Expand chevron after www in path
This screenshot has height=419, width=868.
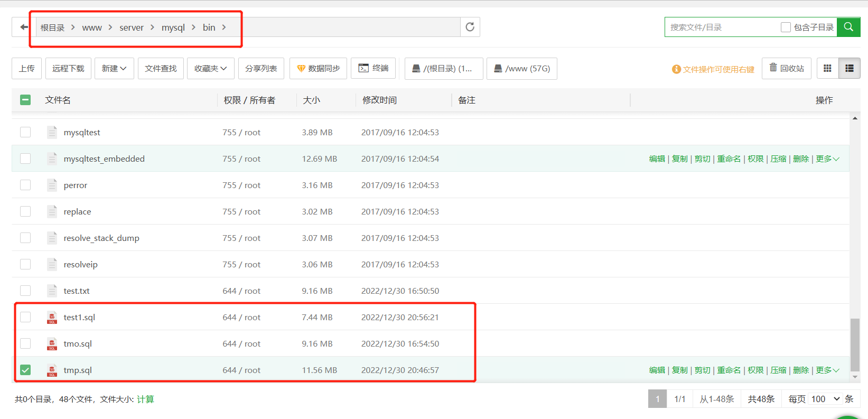[x=110, y=27]
